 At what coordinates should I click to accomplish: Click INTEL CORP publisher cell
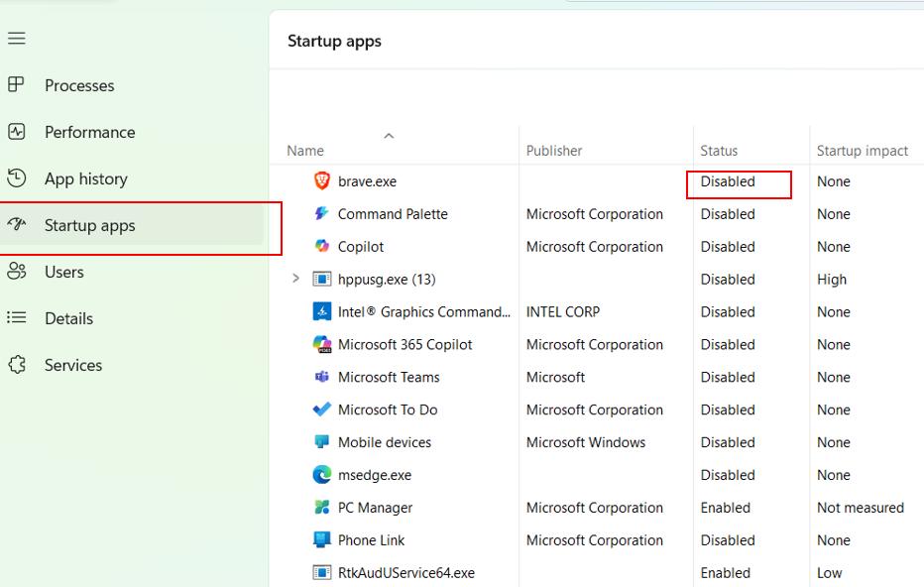[x=563, y=311]
